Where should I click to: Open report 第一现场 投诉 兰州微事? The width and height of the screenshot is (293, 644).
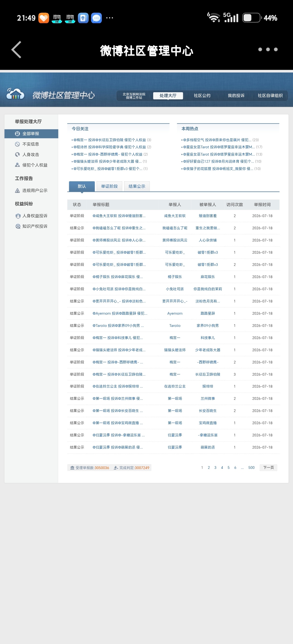point(118,399)
